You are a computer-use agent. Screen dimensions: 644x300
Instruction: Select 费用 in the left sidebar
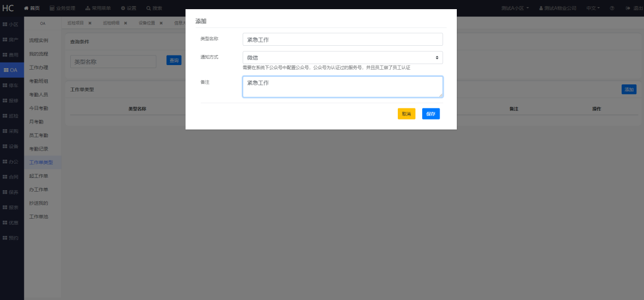click(x=12, y=55)
